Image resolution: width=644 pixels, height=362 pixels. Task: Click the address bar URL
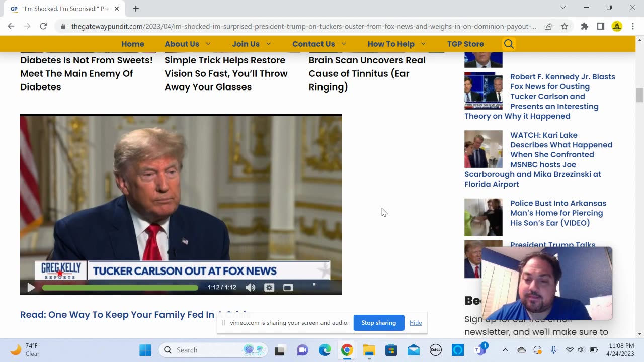tap(303, 26)
